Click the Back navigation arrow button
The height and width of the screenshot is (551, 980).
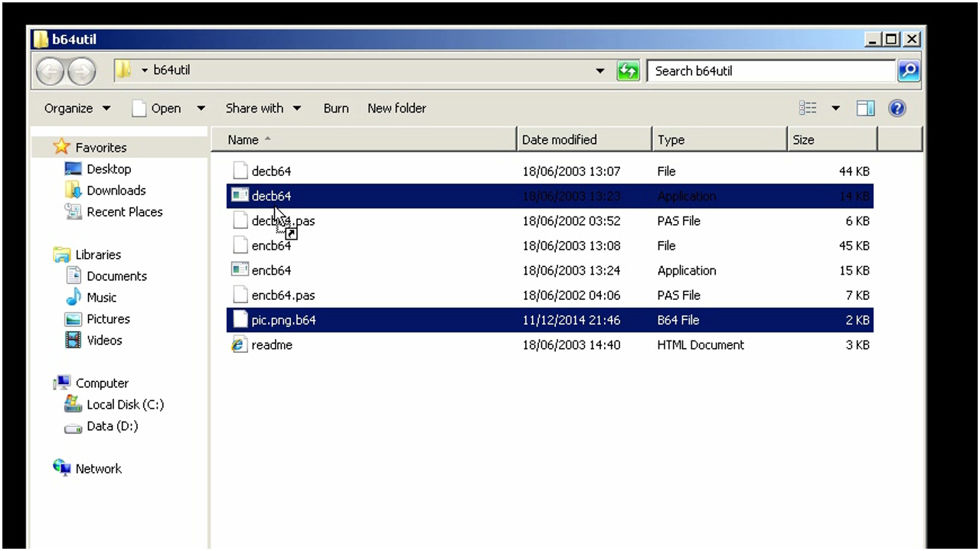pos(51,71)
